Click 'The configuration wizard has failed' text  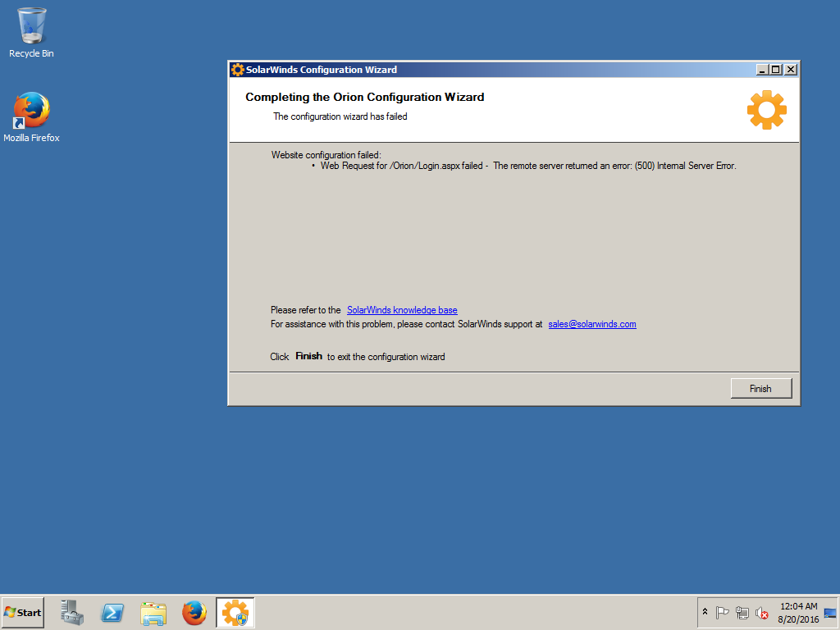(x=340, y=116)
